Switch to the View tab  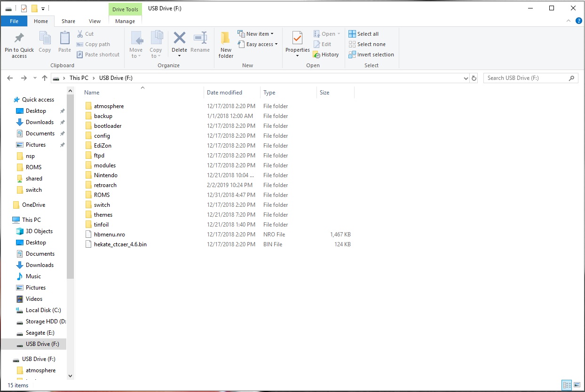click(x=95, y=21)
